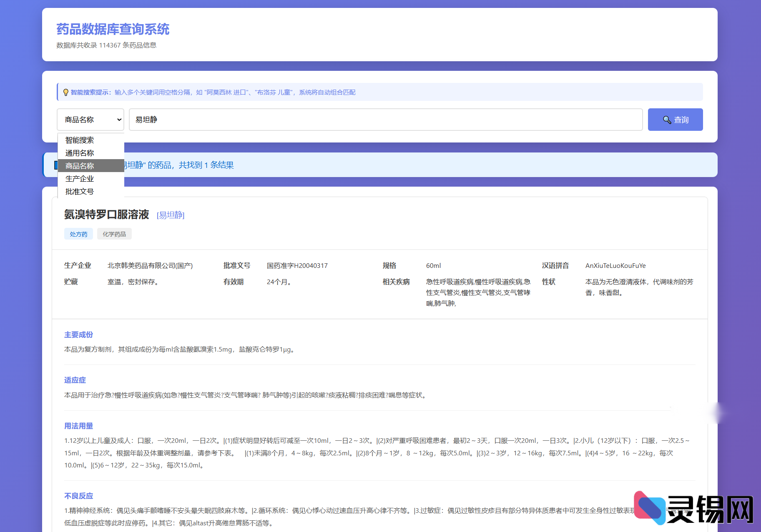Screen dimensions: 761x532
Task: Click the 适应症 section heading
Action: [75, 380]
